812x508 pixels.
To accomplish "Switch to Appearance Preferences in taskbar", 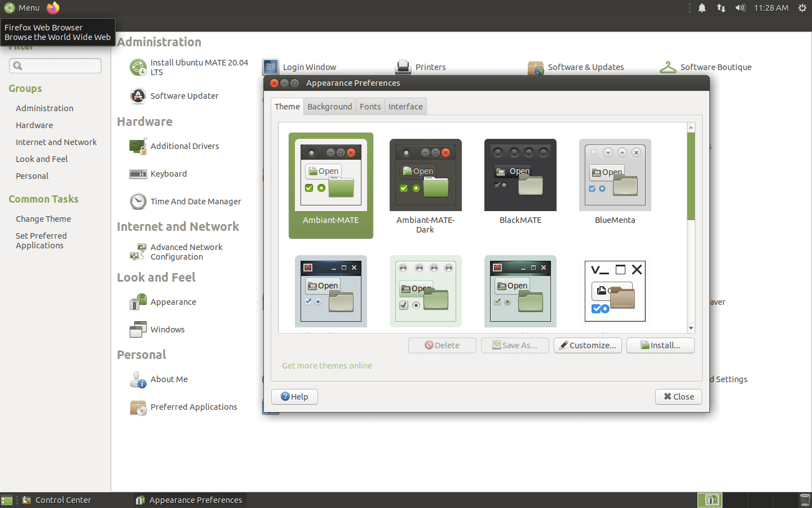I will point(189,500).
